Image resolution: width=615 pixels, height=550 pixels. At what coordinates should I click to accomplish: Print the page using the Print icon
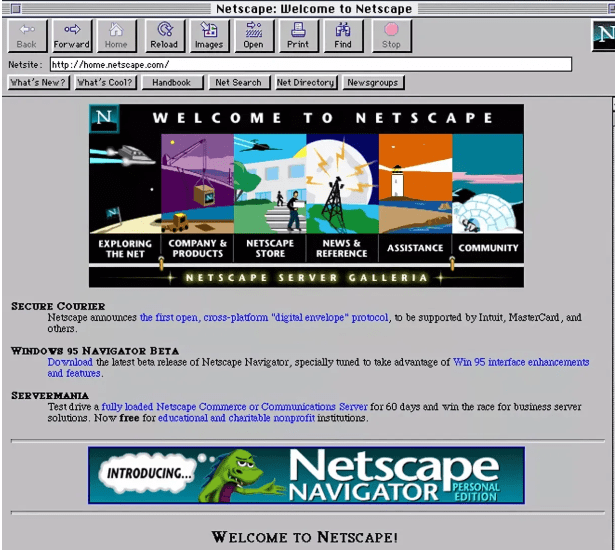point(298,35)
